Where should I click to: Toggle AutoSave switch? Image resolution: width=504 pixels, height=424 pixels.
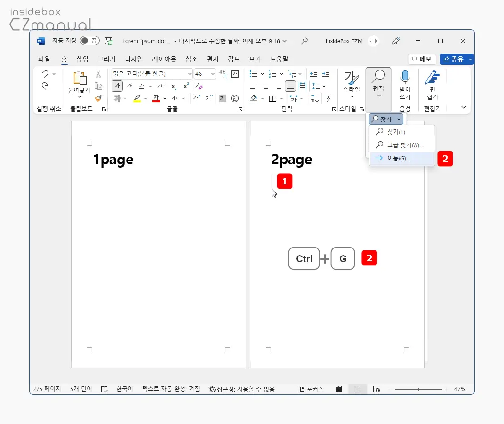[90, 41]
